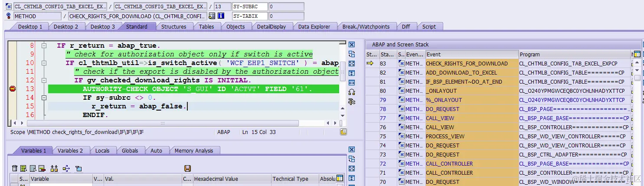
Task: Click vertical size icon of source editor tool
Action: click(352, 73)
